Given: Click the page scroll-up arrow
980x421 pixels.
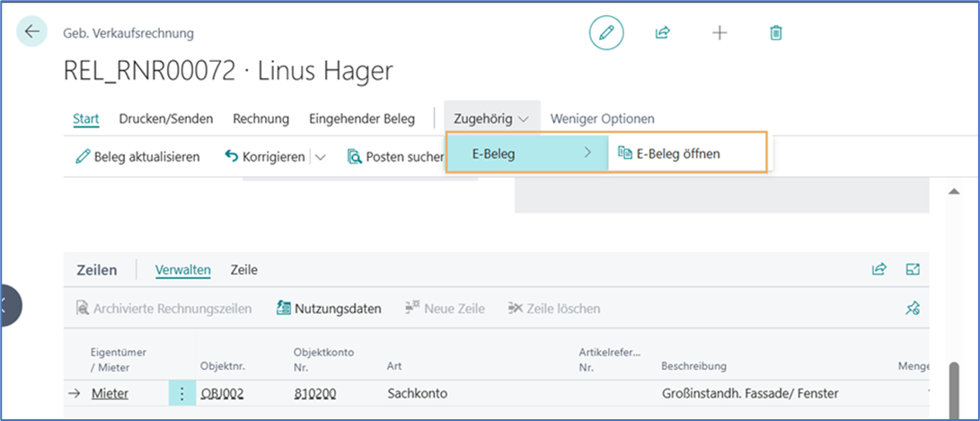Looking at the screenshot, I should pyautogui.click(x=954, y=192).
